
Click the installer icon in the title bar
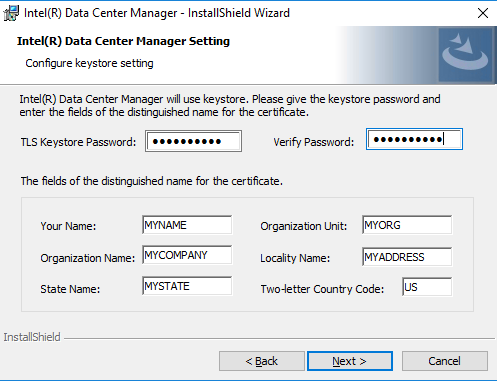(11, 13)
